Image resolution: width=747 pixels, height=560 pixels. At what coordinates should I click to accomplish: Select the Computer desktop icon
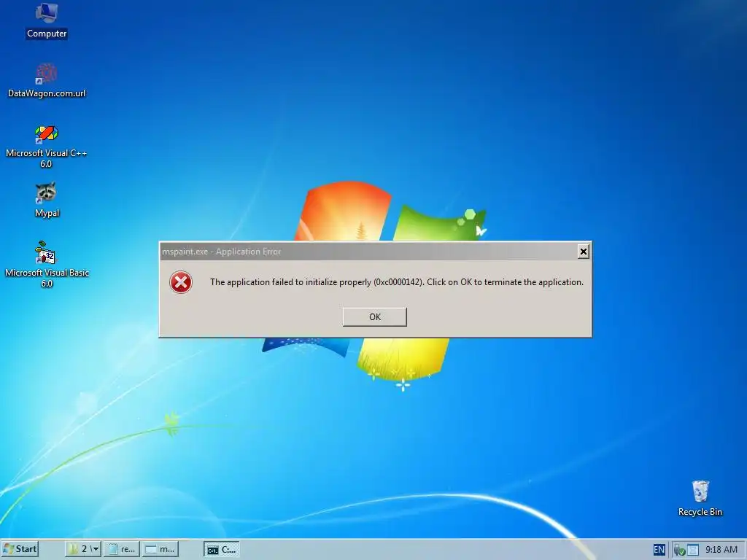(47, 20)
